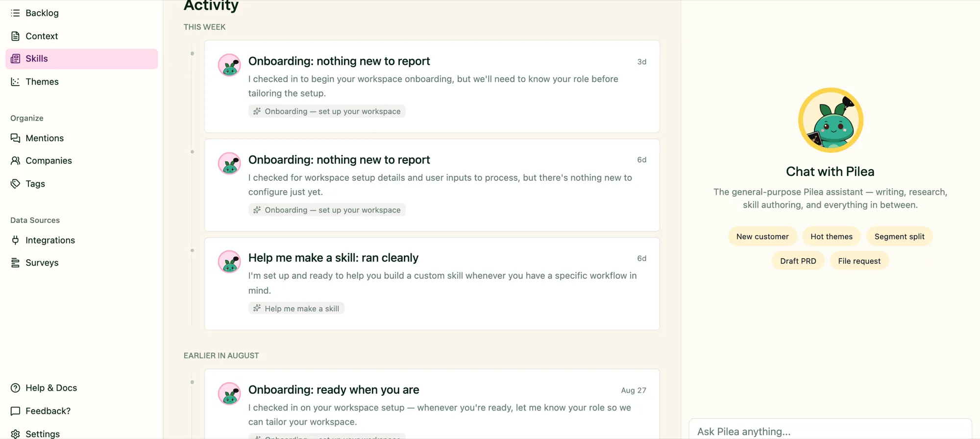Click Pilea avatar on skill ran cleanly card
980x439 pixels.
(229, 262)
